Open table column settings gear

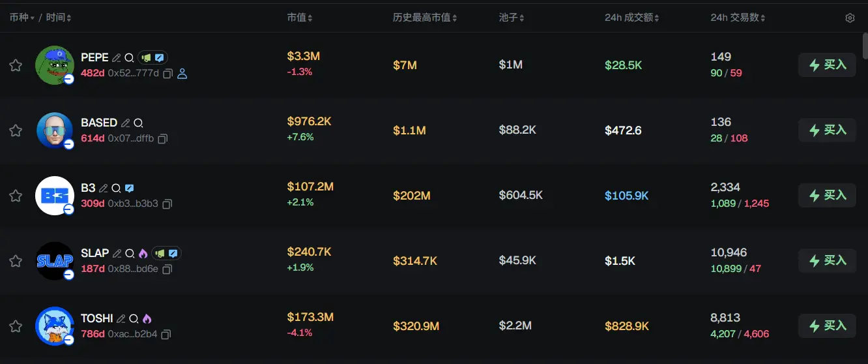click(850, 18)
